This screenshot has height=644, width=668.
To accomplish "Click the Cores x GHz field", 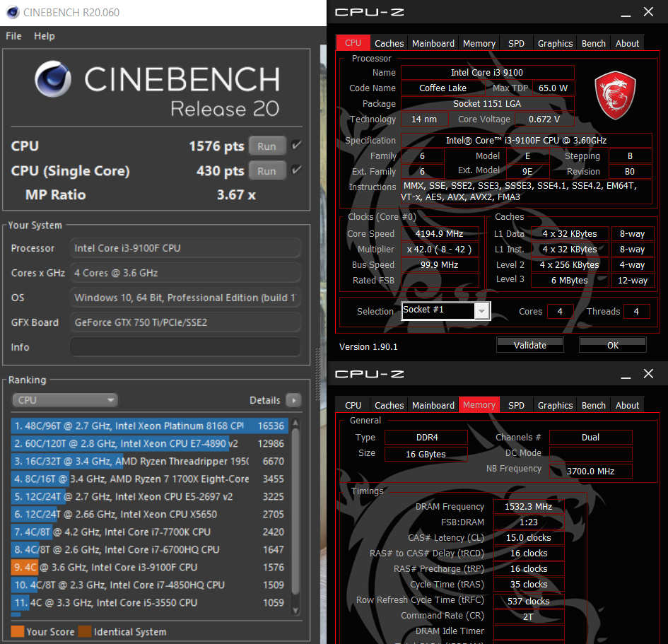I will (x=185, y=273).
